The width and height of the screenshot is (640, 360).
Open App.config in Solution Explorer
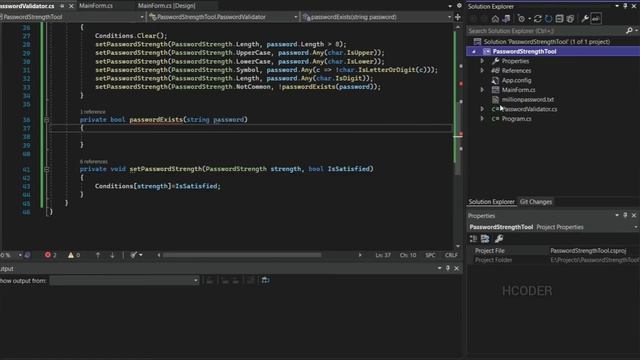(516, 80)
